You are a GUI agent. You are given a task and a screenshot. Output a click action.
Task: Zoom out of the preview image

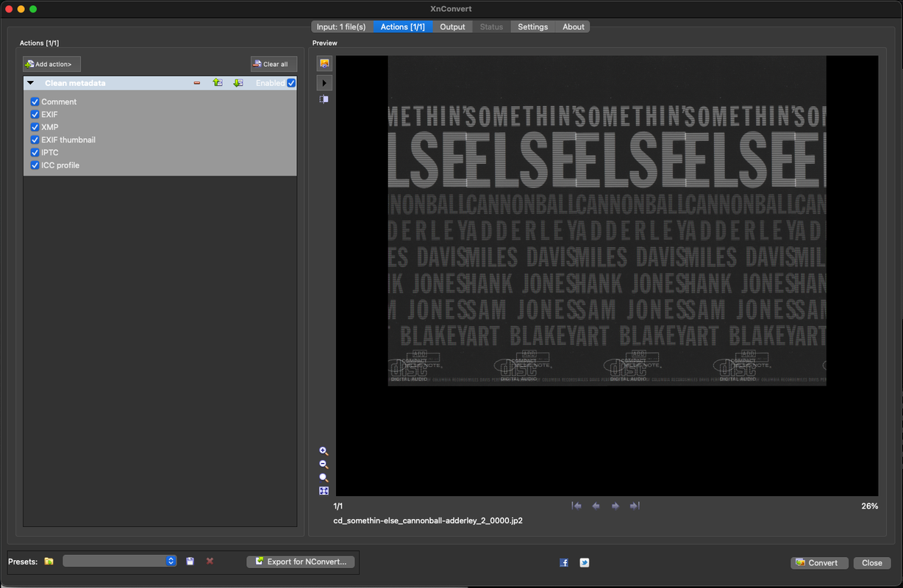click(x=324, y=465)
